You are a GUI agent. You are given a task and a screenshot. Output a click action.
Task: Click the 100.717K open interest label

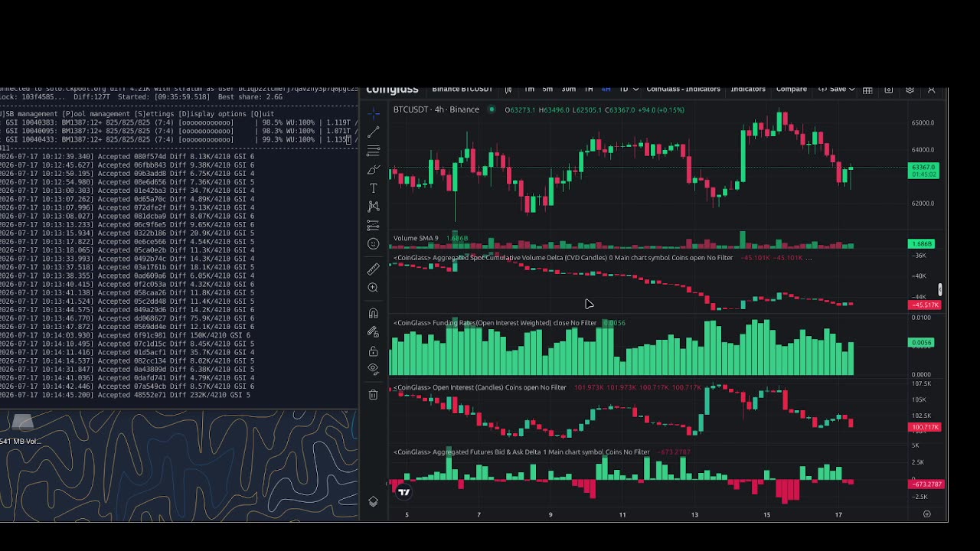(924, 427)
